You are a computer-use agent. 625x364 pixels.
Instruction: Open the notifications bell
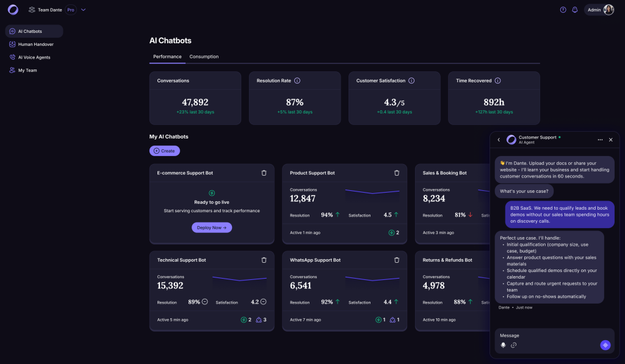(x=575, y=10)
